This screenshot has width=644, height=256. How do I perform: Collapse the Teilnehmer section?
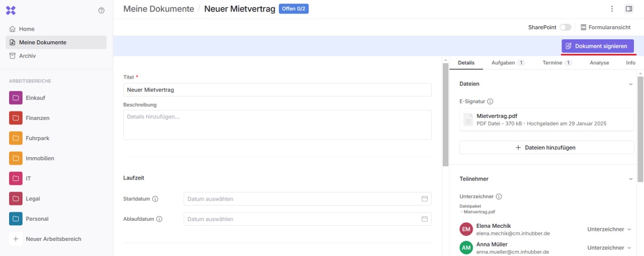tap(630, 179)
